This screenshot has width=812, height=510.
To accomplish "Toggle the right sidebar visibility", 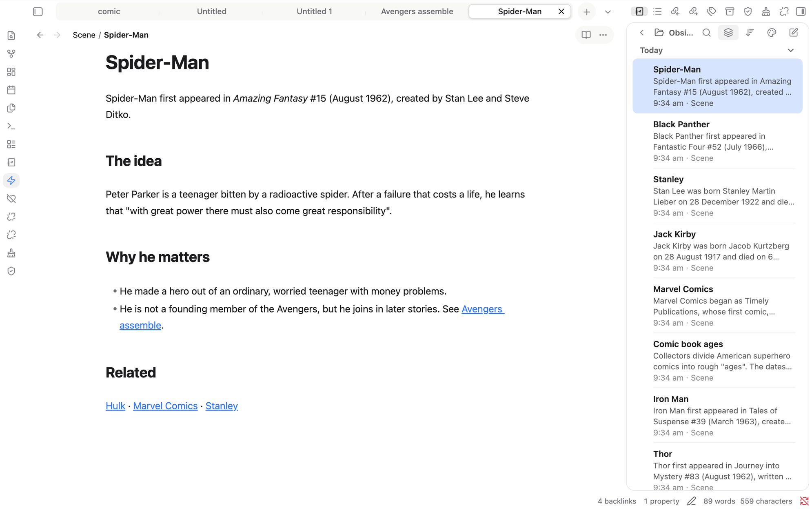I will click(x=801, y=11).
